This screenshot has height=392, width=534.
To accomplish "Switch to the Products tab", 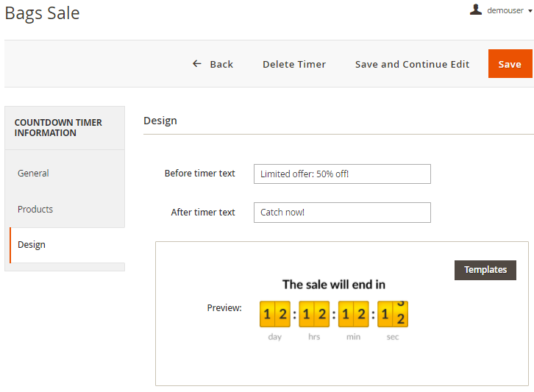I will 35,210.
